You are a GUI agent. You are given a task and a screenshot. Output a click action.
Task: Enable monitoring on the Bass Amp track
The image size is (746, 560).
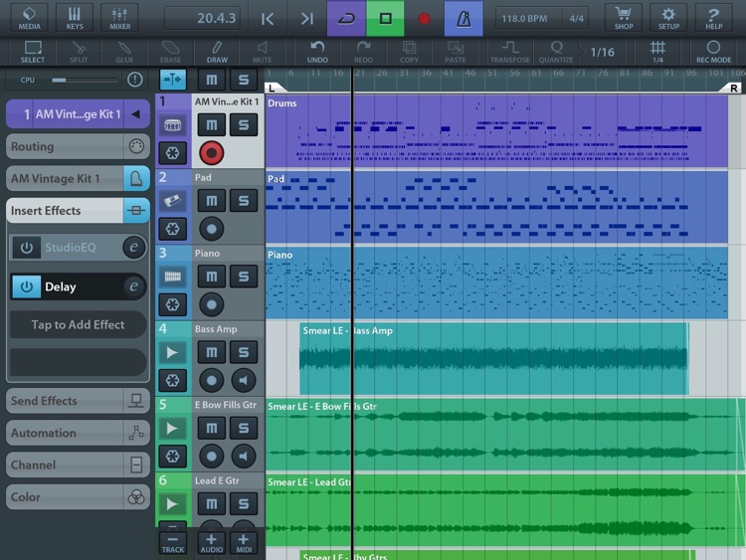(x=244, y=380)
